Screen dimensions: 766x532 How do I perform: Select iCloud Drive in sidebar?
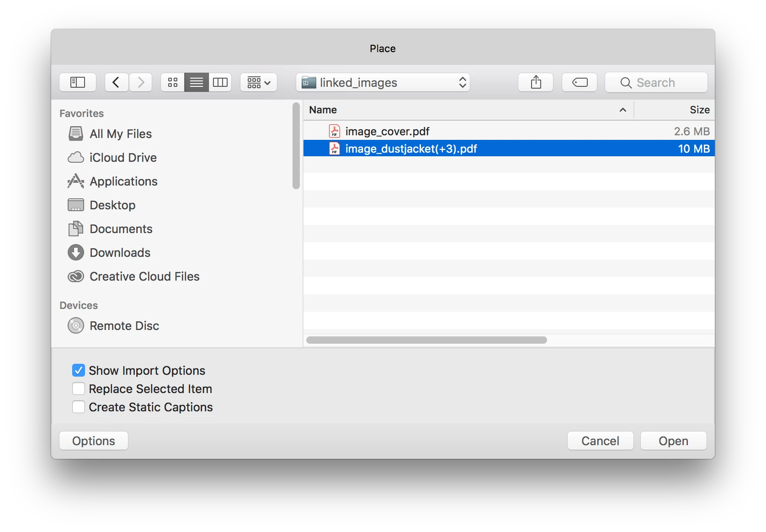click(123, 158)
